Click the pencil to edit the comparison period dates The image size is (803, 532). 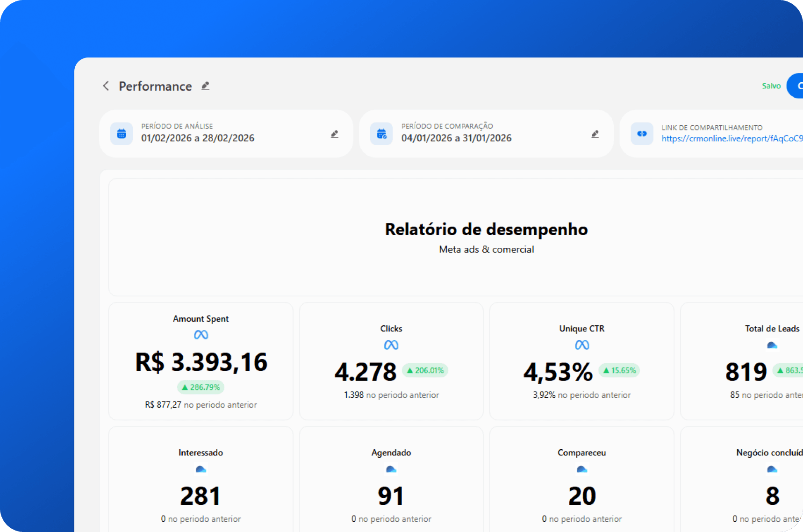tap(595, 134)
